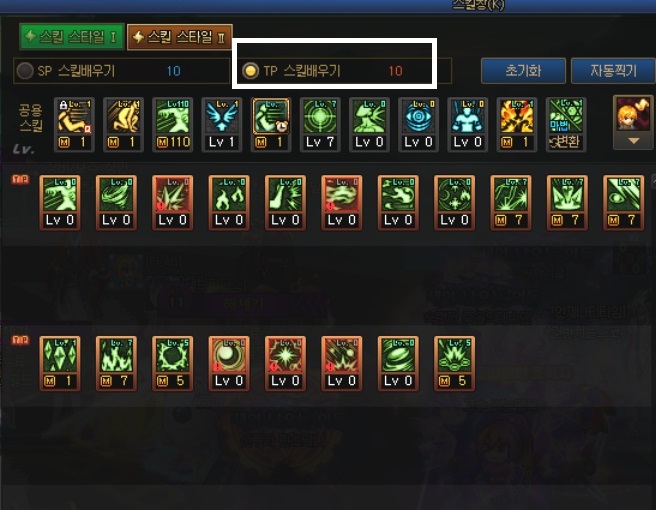656x510 pixels.
Task: Enable the SP 스킬배우기 radio button
Action: pyautogui.click(x=25, y=71)
